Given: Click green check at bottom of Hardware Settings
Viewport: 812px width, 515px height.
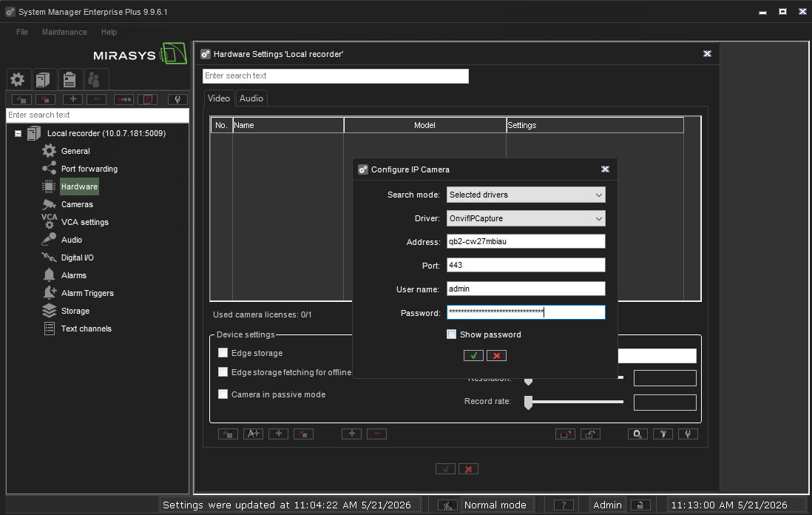Looking at the screenshot, I should click(445, 469).
